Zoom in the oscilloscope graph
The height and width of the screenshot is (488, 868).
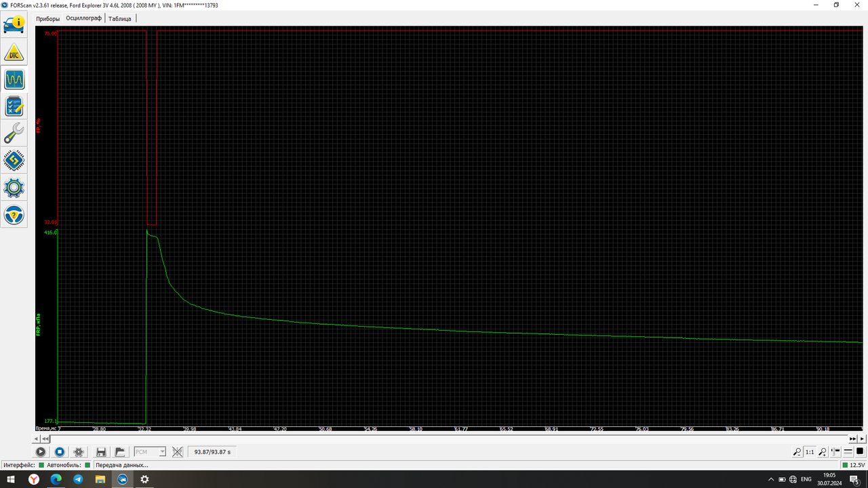[823, 451]
